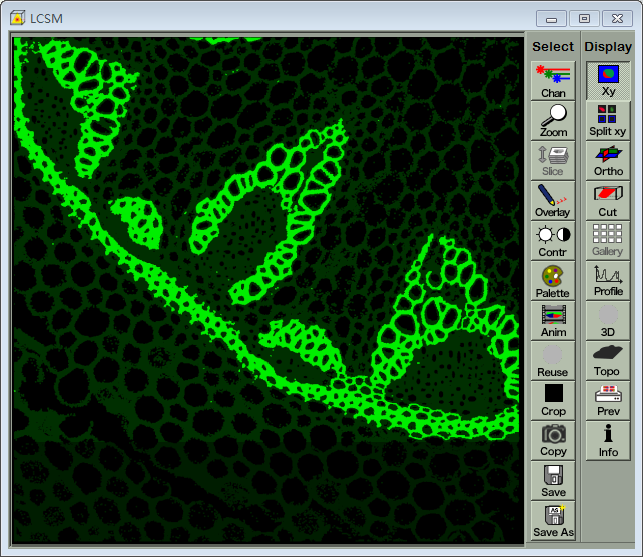The width and height of the screenshot is (643, 557).
Task: Open the Prev print preview
Action: point(608,400)
